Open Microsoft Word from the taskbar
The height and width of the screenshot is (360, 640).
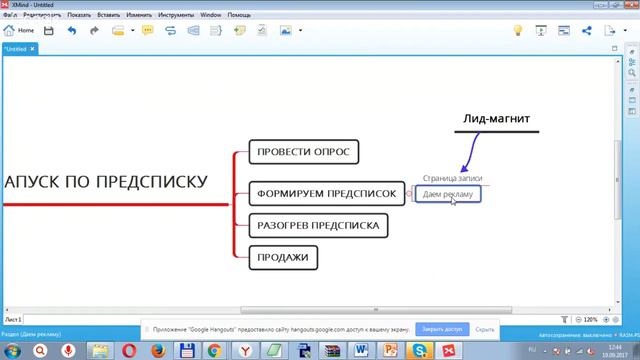[361, 351]
